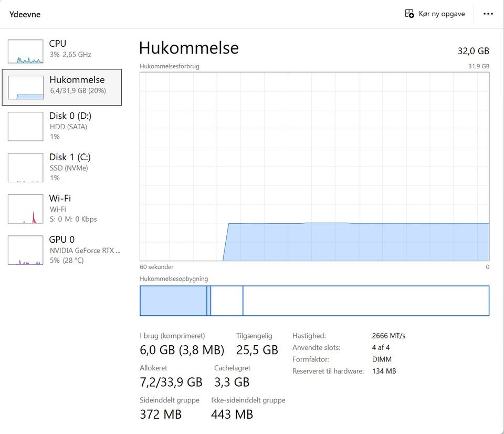Select the Hukommelse mini graph thumbnail
Image resolution: width=504 pixels, height=434 pixels.
click(26, 87)
